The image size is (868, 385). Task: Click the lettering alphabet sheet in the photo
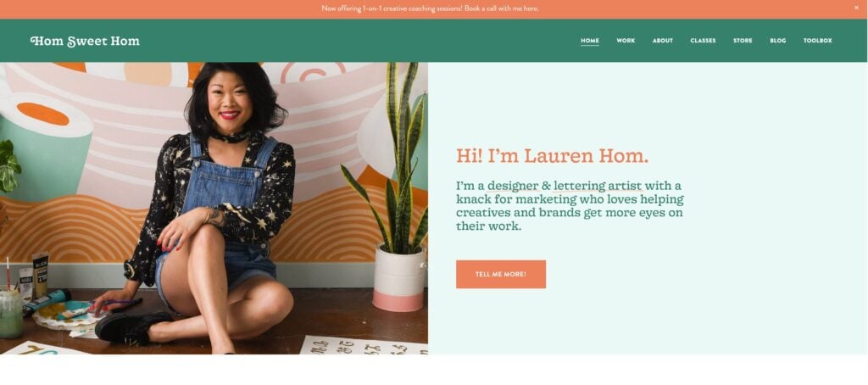point(363,345)
